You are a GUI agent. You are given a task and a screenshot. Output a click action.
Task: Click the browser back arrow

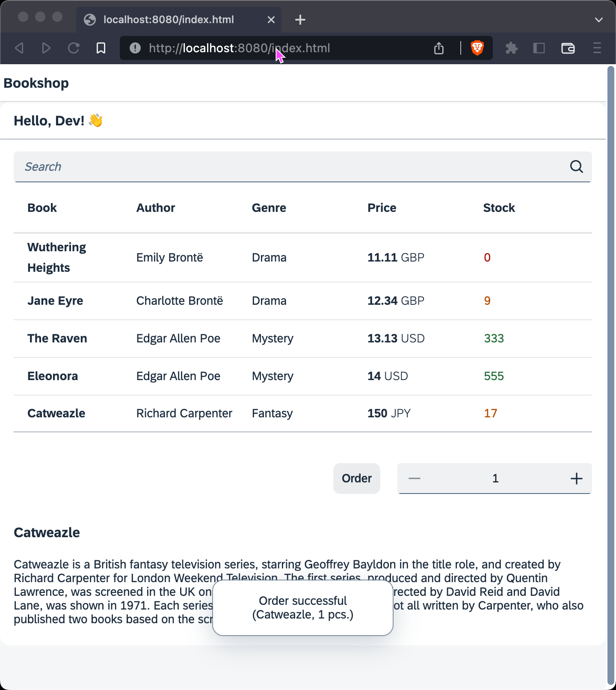19,48
